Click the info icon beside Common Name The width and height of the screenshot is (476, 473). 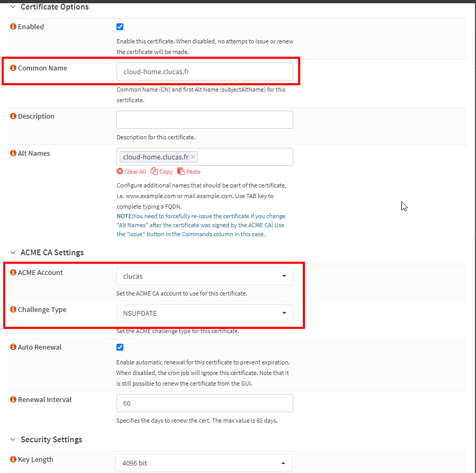(x=13, y=68)
